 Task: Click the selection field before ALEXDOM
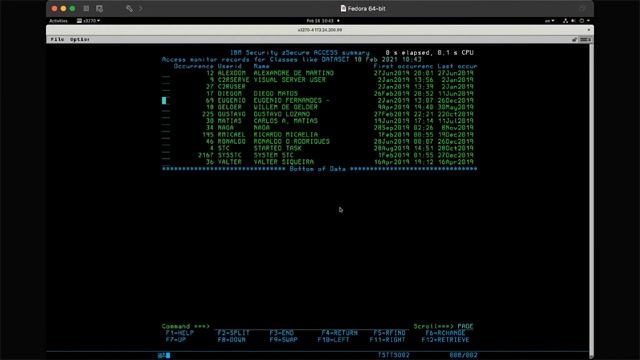click(x=166, y=73)
